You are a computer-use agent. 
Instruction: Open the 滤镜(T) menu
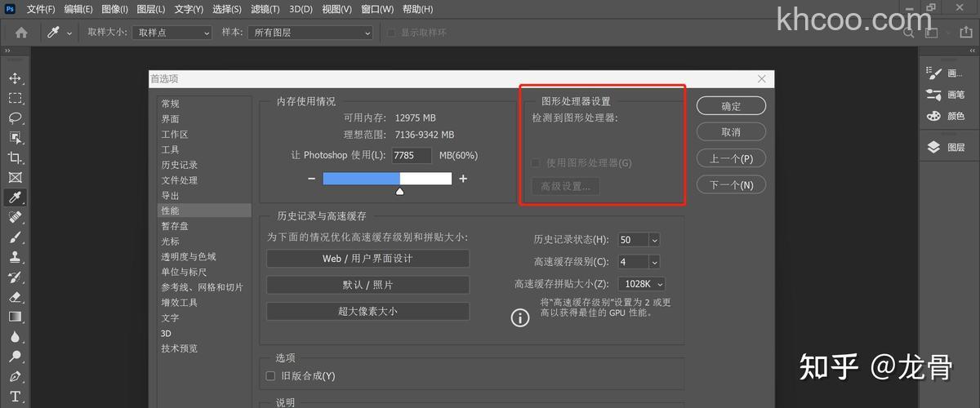pos(265,10)
